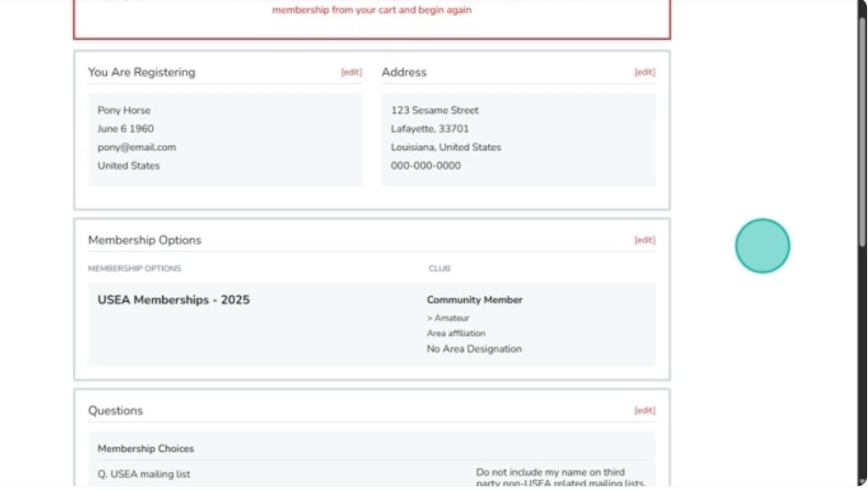
Task: Click the 123 Sesame Street address line
Action: [x=434, y=110]
